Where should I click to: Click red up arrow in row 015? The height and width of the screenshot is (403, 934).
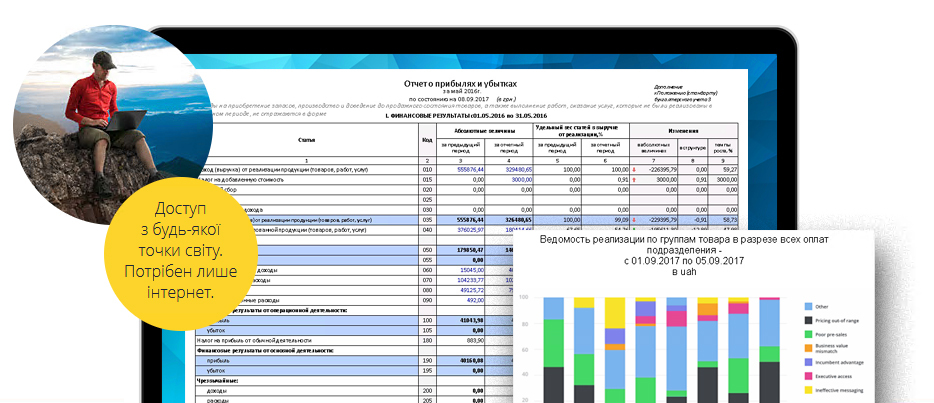click(x=634, y=180)
